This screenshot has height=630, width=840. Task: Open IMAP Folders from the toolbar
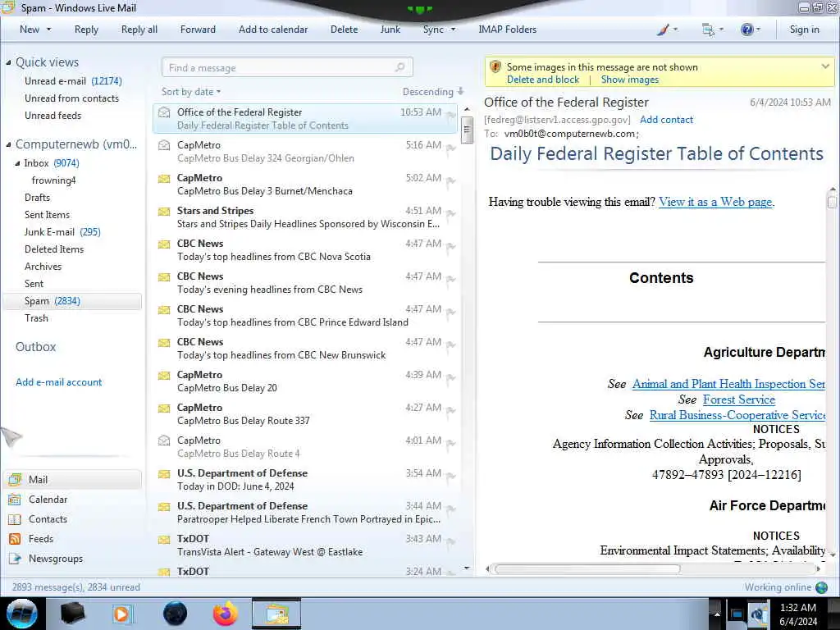507,30
